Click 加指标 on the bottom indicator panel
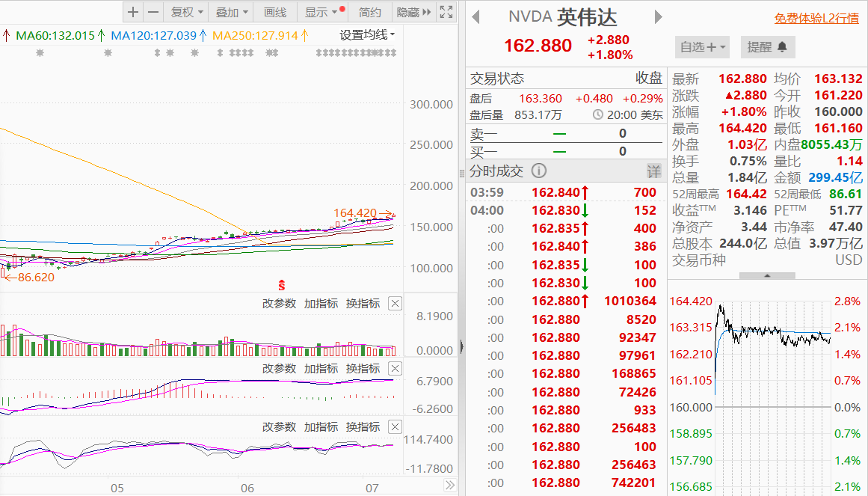The image size is (868, 496). pos(321,426)
